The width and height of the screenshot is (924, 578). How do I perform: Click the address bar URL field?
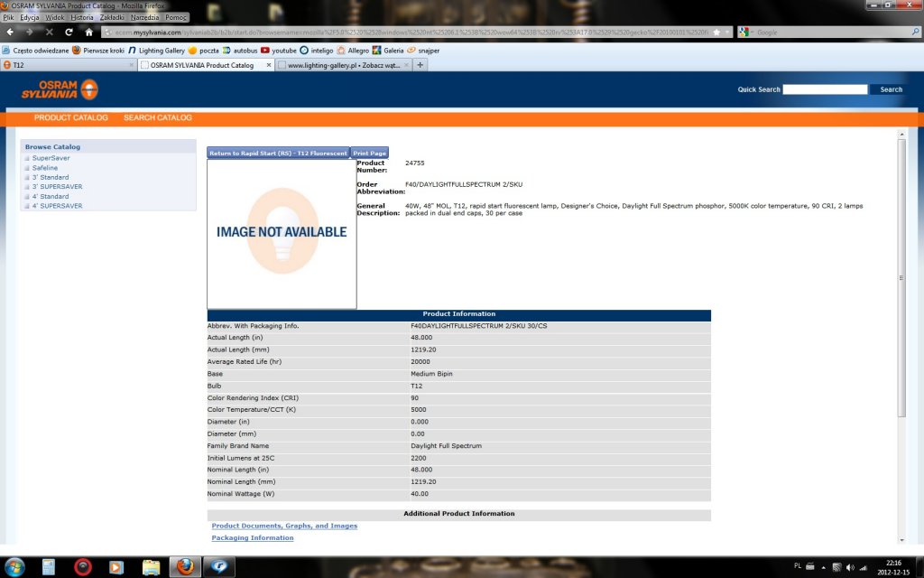pyautogui.click(x=412, y=33)
